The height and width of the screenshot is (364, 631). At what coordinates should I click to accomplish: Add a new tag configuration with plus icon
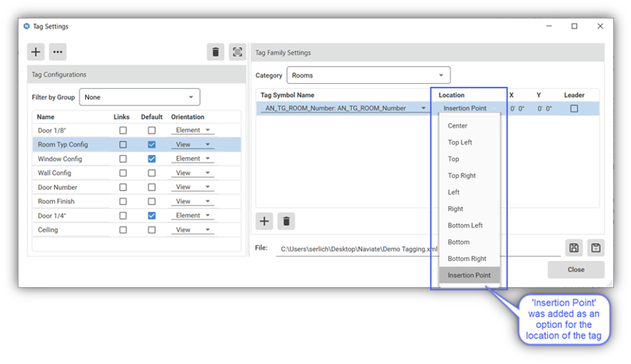36,52
